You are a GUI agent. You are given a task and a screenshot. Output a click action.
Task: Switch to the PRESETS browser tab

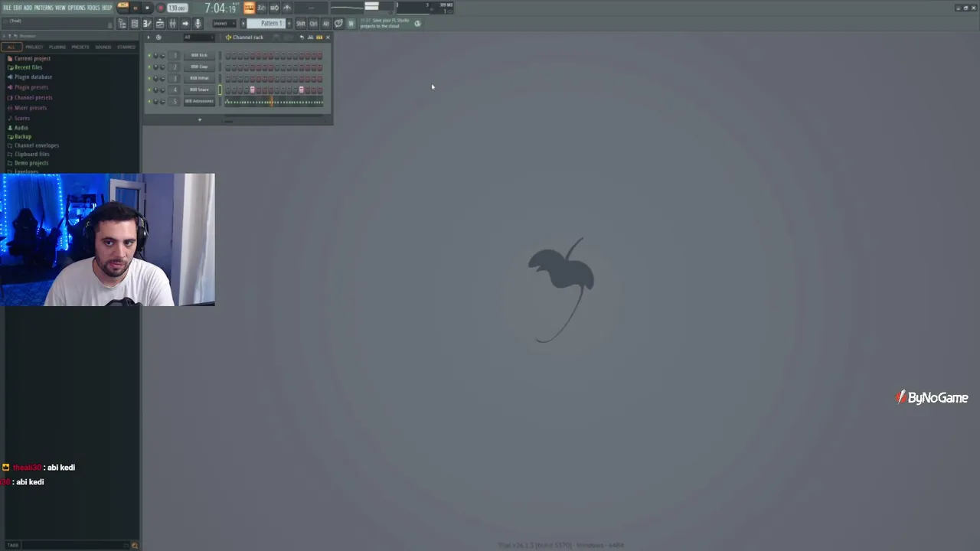(x=80, y=47)
